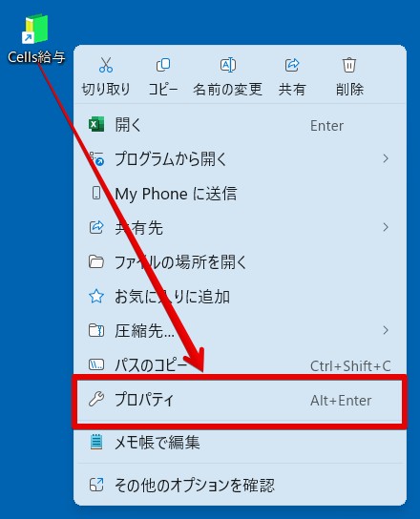Select the Cells給与 desktop shortcut icon
The image size is (420, 519).
point(35,29)
